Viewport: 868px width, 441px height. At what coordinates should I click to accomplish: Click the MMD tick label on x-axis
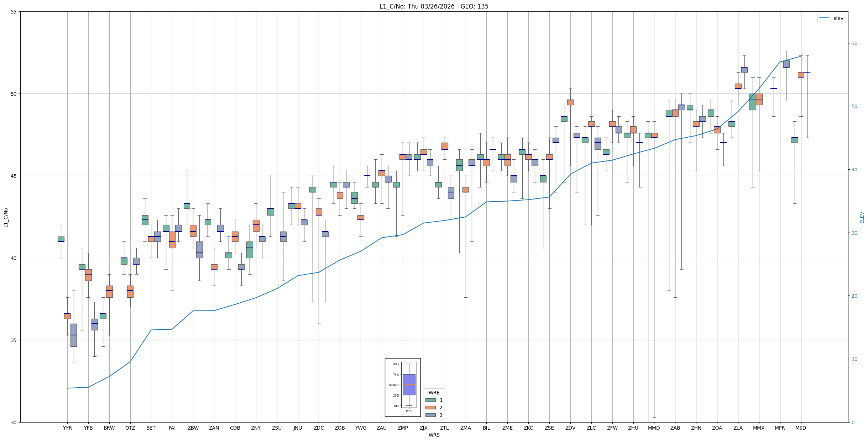(x=654, y=428)
